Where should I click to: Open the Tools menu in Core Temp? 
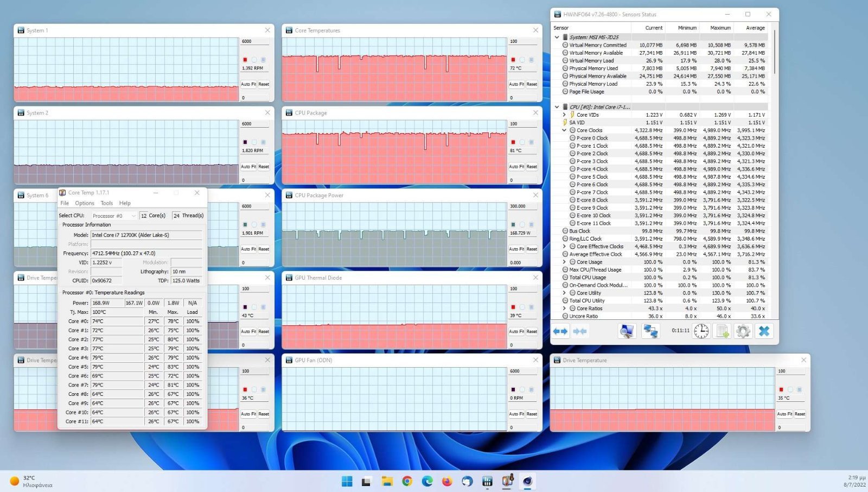[107, 203]
